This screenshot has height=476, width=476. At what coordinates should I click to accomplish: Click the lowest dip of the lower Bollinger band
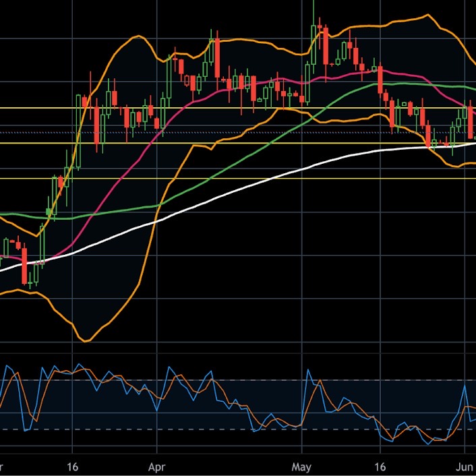(x=84, y=340)
